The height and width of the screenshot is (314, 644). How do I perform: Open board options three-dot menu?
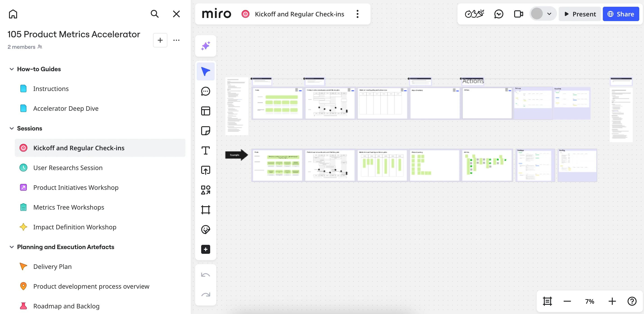pyautogui.click(x=358, y=14)
